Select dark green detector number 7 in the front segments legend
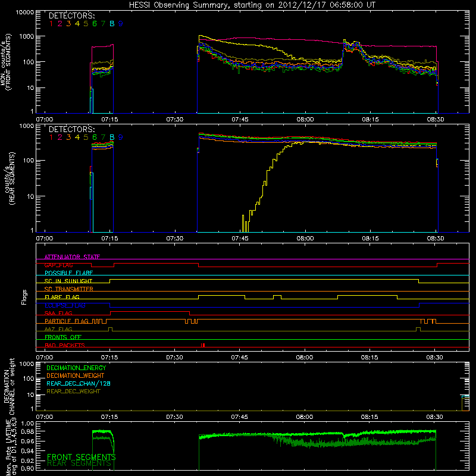 (x=103, y=24)
